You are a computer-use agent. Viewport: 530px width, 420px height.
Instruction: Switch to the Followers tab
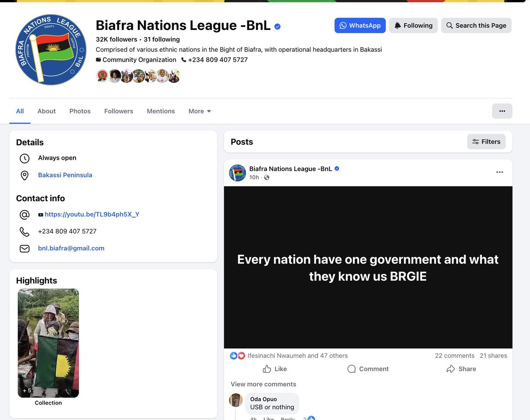[118, 111]
